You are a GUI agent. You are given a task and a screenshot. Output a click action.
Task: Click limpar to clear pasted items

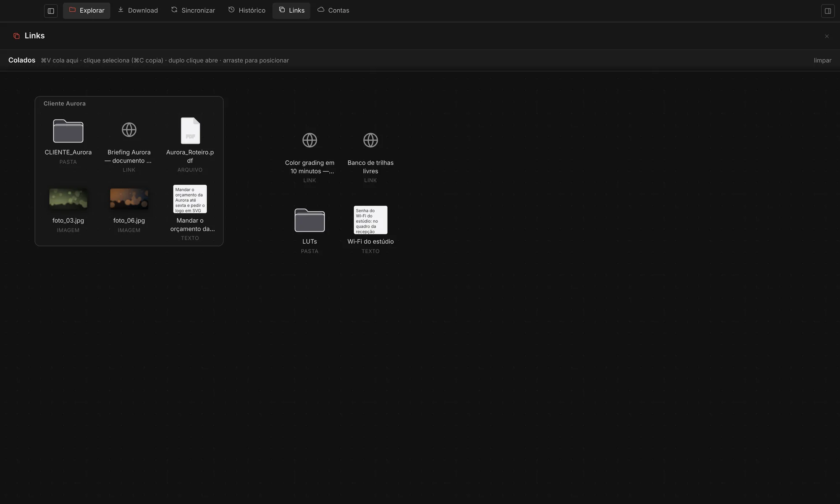[x=822, y=60]
